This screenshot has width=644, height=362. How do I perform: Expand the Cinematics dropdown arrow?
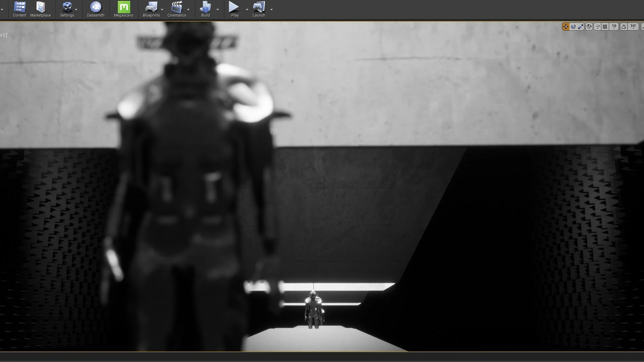tap(188, 9)
